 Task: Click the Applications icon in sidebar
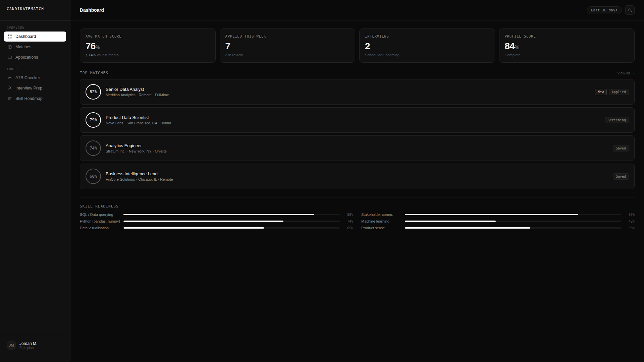pos(10,57)
